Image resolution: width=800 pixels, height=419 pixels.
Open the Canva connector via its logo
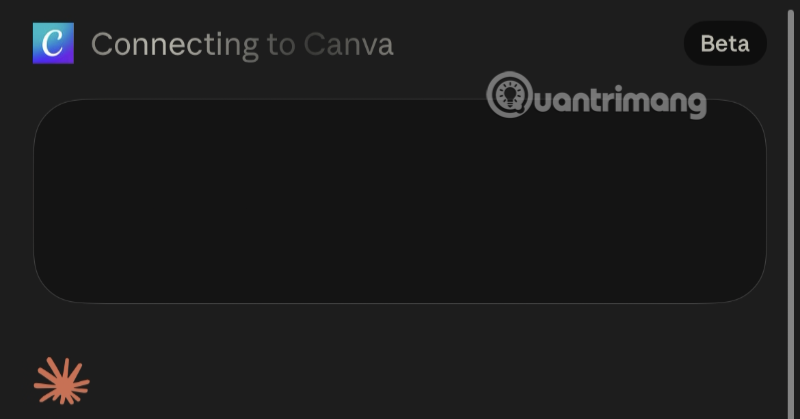point(53,43)
